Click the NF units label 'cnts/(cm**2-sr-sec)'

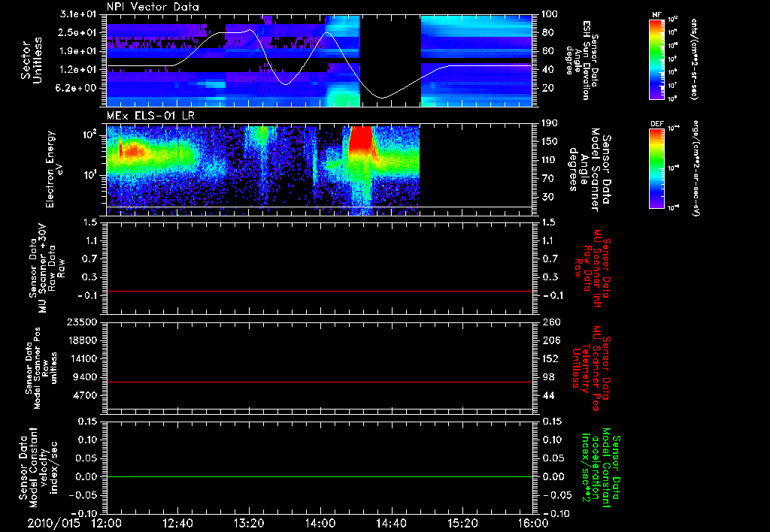pos(694,59)
